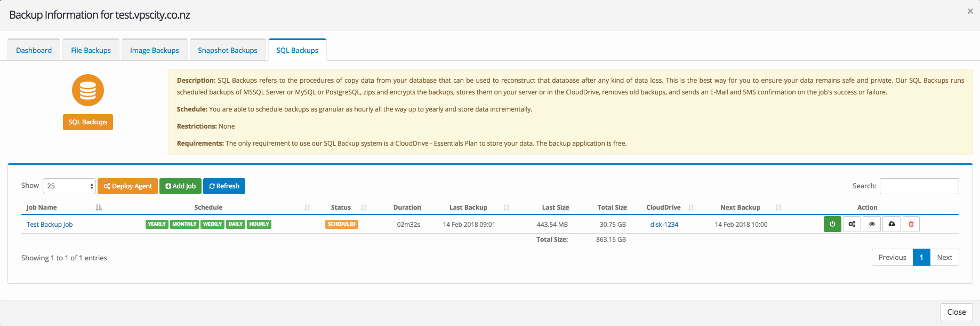The height and width of the screenshot is (326, 980).
Task: Delete Test Backup Job with red trash icon
Action: pyautogui.click(x=911, y=224)
